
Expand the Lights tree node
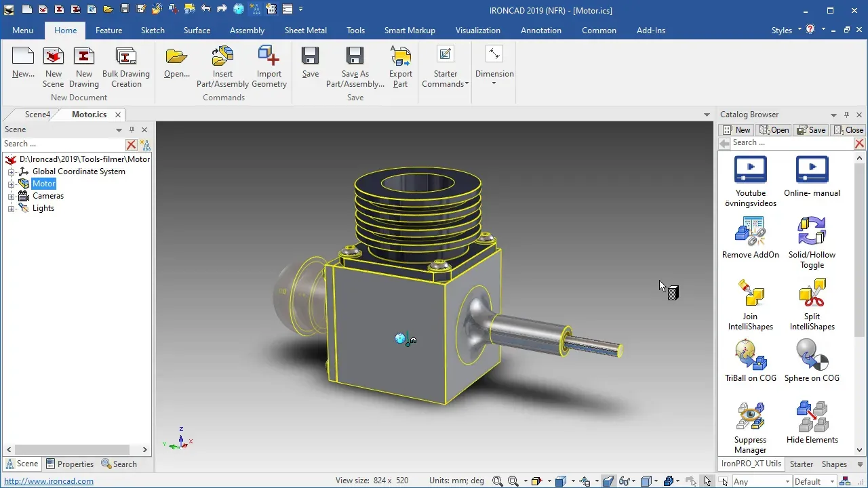pyautogui.click(x=11, y=208)
